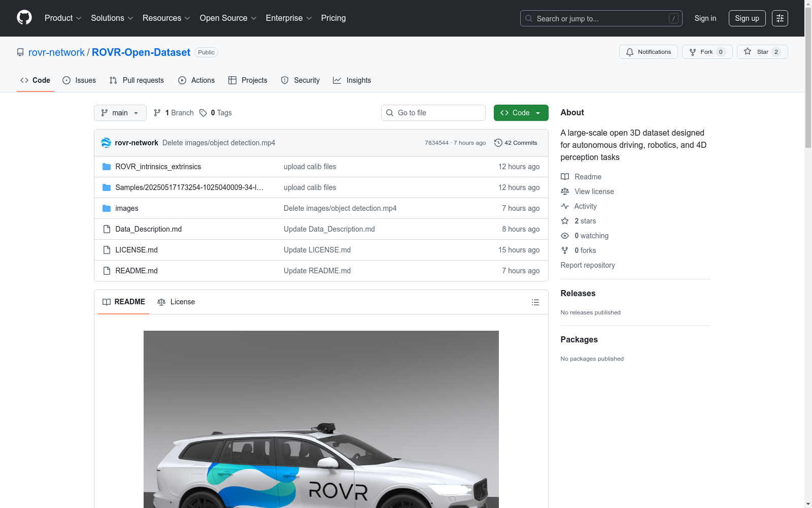Click the Go to file input

tap(433, 113)
